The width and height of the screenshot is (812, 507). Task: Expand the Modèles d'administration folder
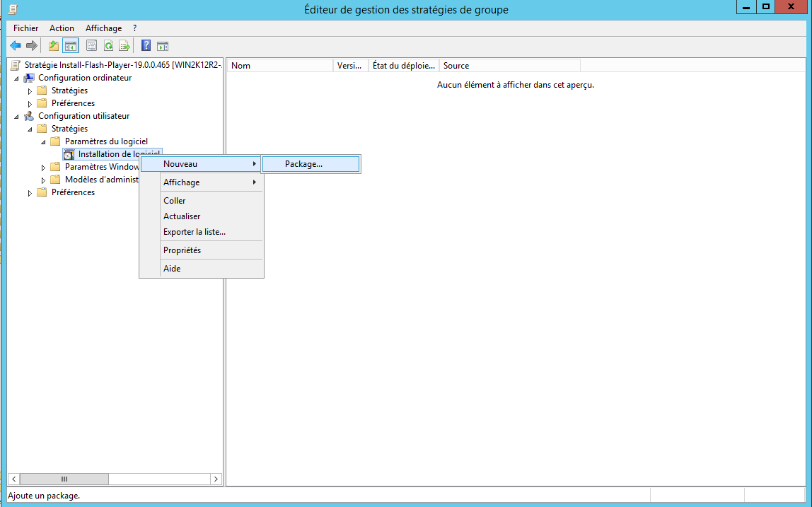(43, 180)
